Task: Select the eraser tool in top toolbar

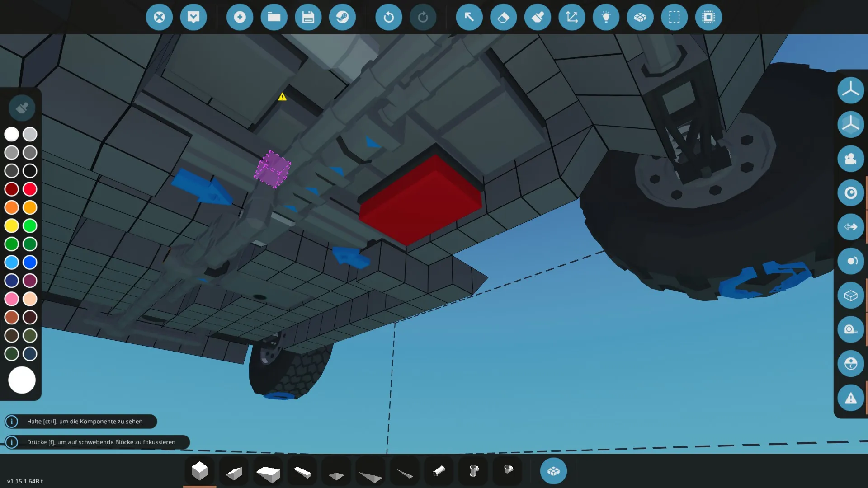Action: pos(503,17)
